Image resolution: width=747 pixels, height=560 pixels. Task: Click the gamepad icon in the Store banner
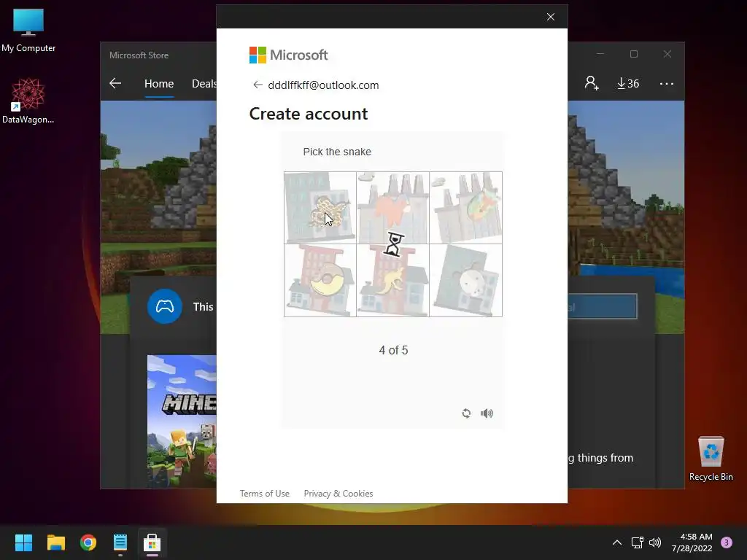coord(165,307)
